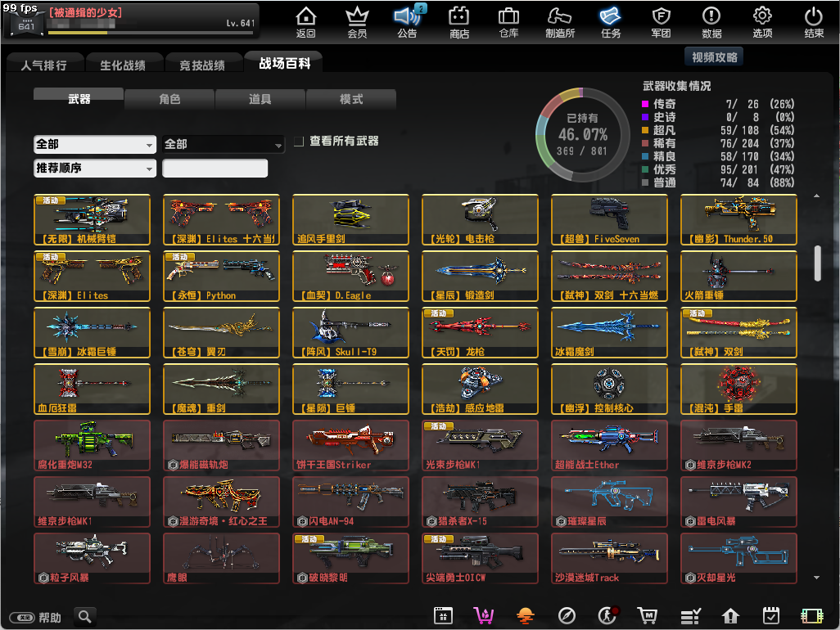Enable the 查看所有武器 checkbox

(x=299, y=142)
